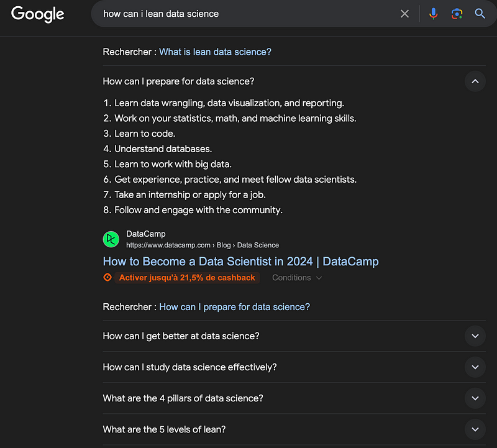Click the DataCamp favicon
Screen dimensions: 497x448
tap(111, 239)
